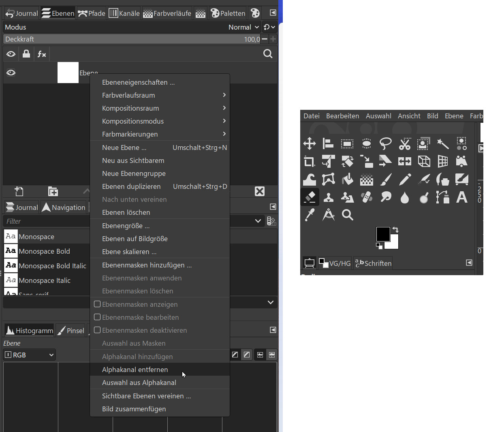Select the Measure compass tool

coord(328,215)
